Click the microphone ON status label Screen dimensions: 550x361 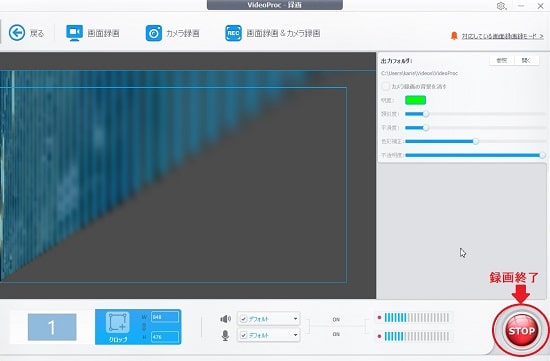point(336,334)
